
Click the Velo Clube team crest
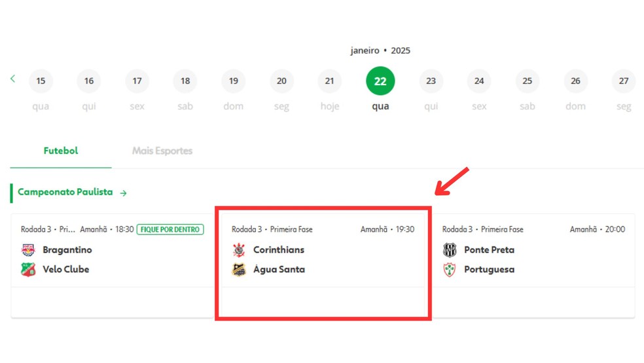pos(28,269)
